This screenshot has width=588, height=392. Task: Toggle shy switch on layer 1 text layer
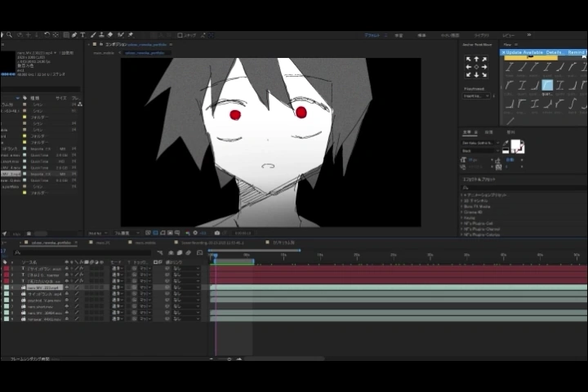pyautogui.click(x=67, y=269)
